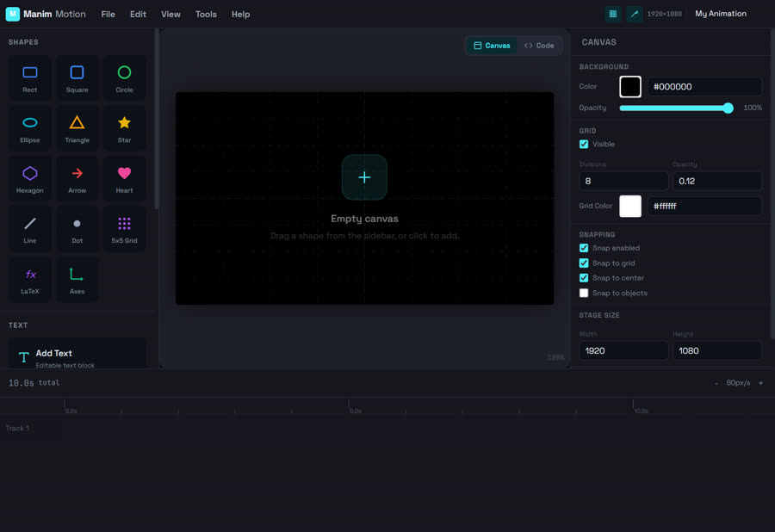Click the Manim Motion logo icon
775x532 pixels.
pos(12,14)
